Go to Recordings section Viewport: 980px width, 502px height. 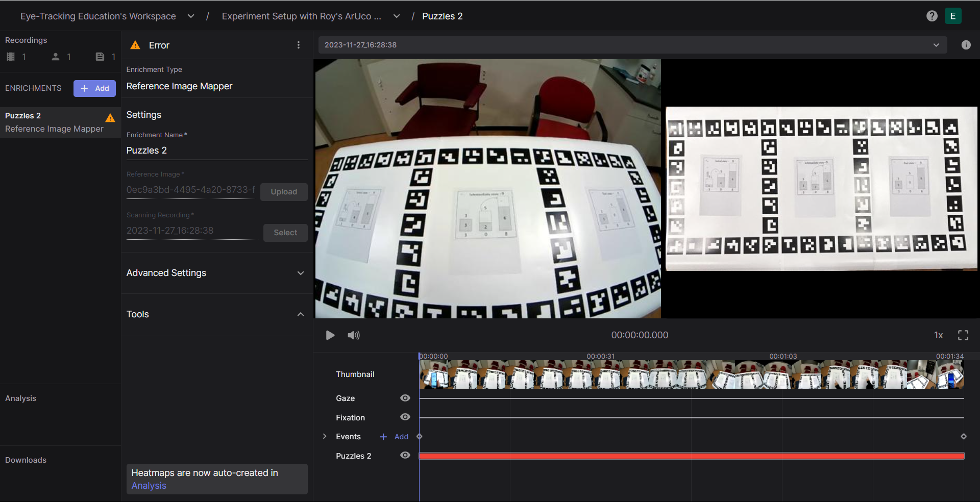coord(26,40)
